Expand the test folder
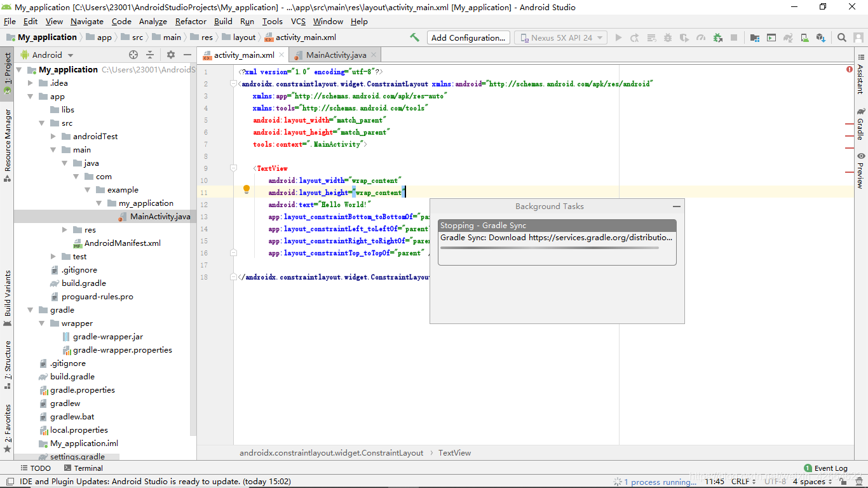 [x=53, y=257]
